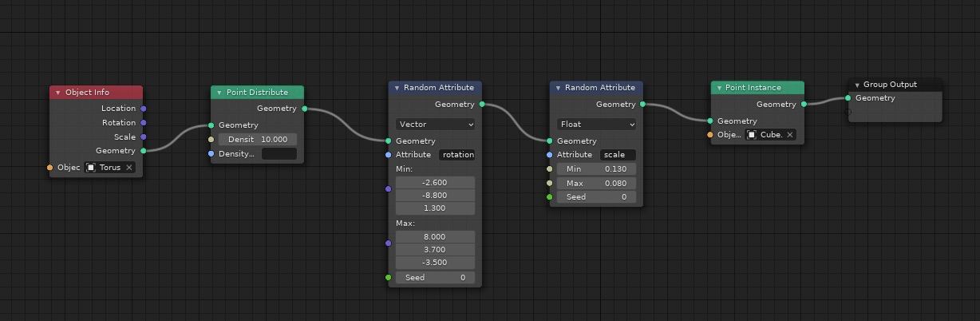The image size is (980, 321).
Task: Click Point Distribute Density input socket
Action: click(x=211, y=140)
